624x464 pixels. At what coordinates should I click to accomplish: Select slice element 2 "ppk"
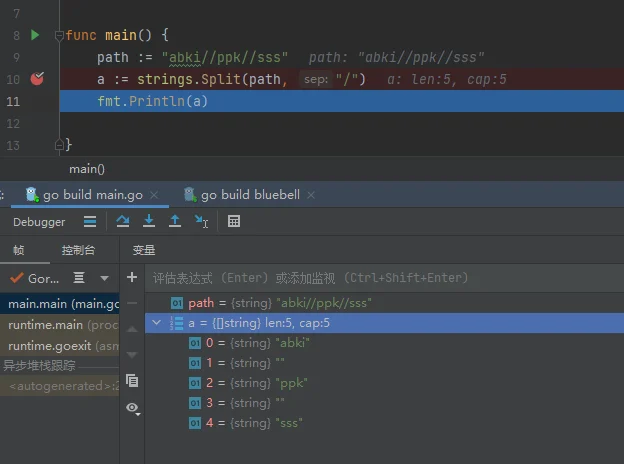(x=384, y=383)
